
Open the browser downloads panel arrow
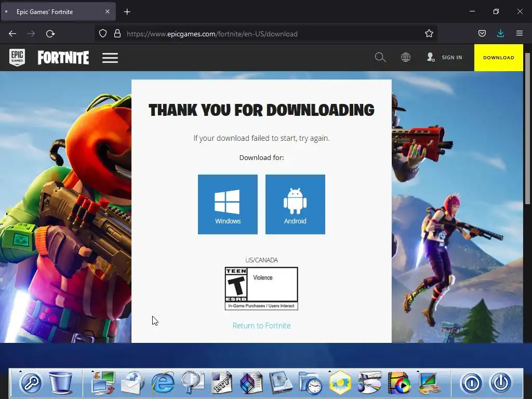pyautogui.click(x=500, y=33)
